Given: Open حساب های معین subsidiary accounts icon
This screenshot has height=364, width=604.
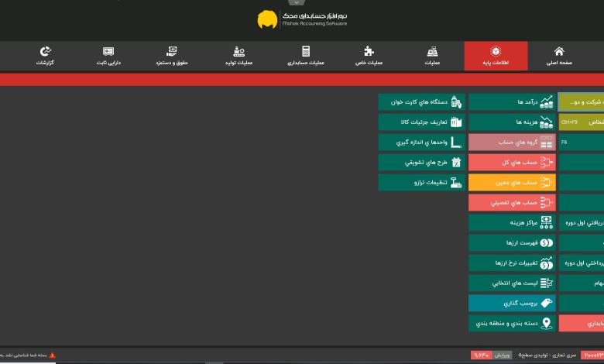Looking at the screenshot, I should coord(546,182).
